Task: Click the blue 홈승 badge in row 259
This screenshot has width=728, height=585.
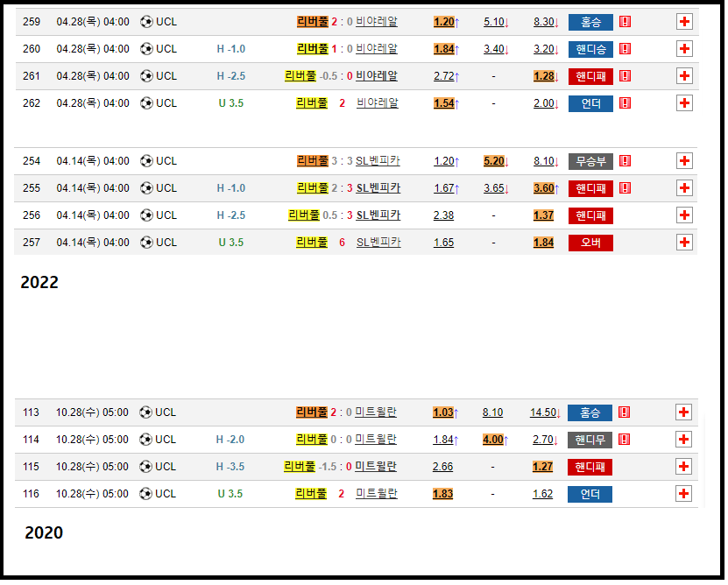Action: [x=590, y=22]
